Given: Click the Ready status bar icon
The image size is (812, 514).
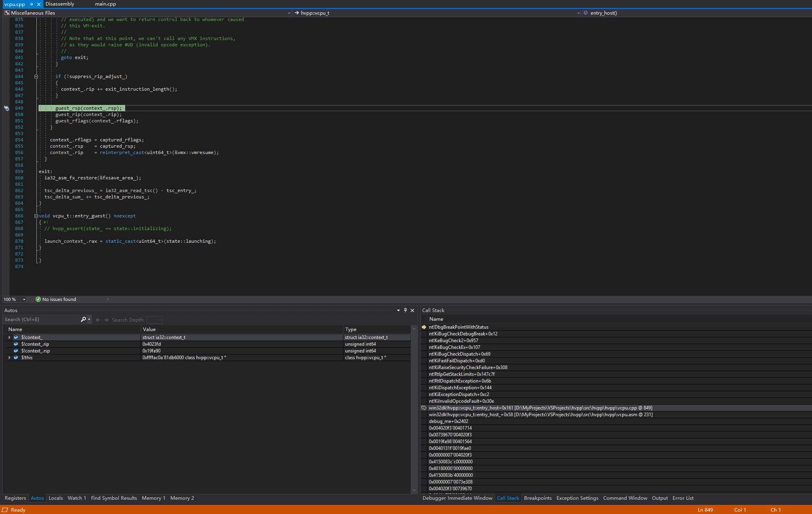Looking at the screenshot, I should pyautogui.click(x=5, y=510).
